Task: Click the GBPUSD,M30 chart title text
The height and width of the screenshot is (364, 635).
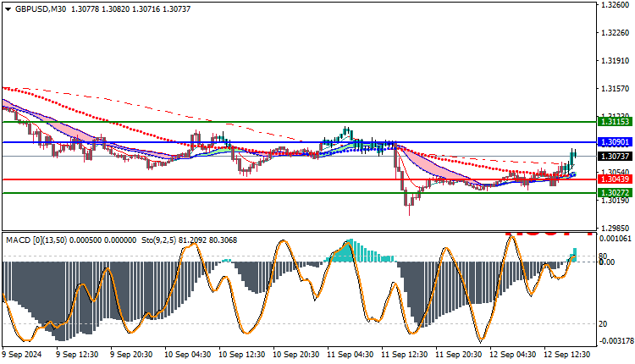Action: click(41, 9)
